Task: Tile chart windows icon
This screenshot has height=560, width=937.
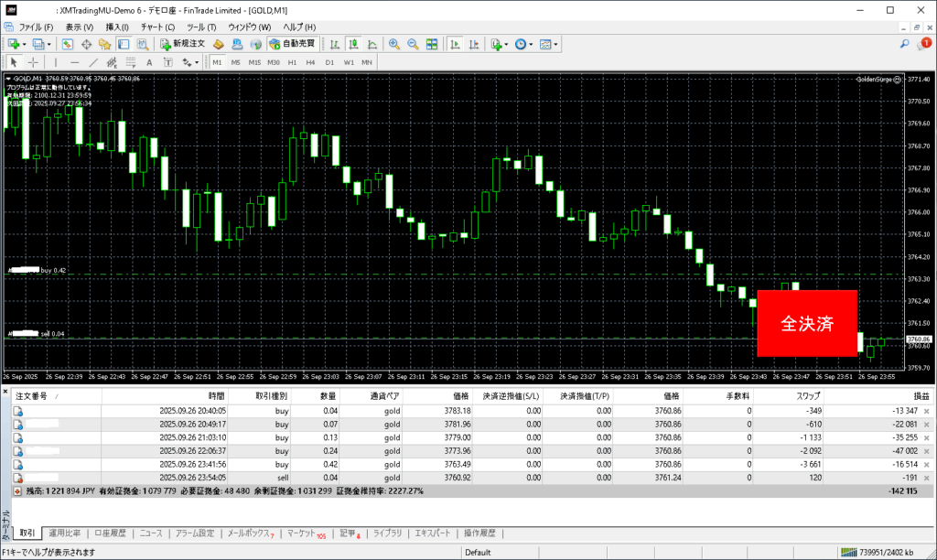Action: (431, 43)
